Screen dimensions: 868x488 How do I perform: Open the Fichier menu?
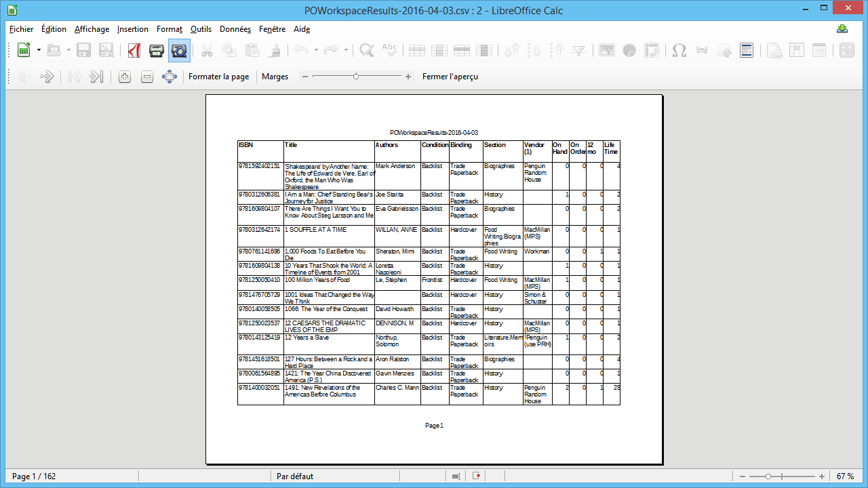pos(21,29)
